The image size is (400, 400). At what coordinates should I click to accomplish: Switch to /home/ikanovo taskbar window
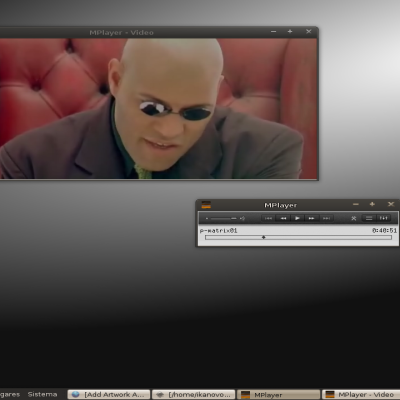(194, 395)
